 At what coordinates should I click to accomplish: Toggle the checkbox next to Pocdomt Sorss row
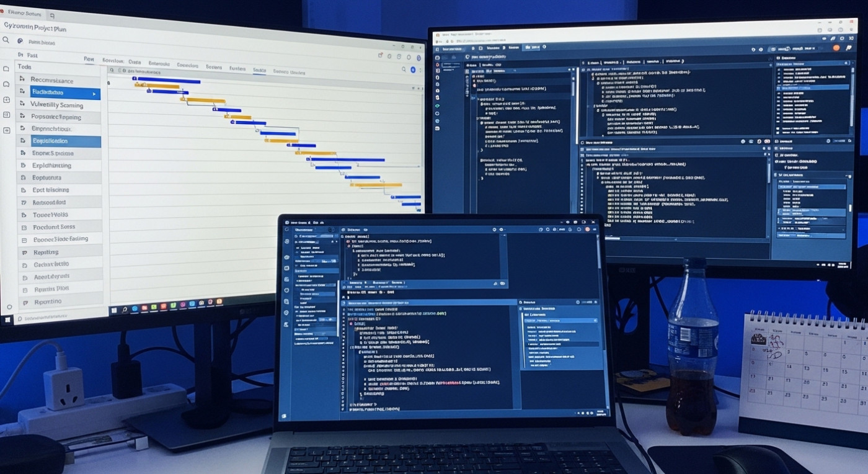coord(24,228)
